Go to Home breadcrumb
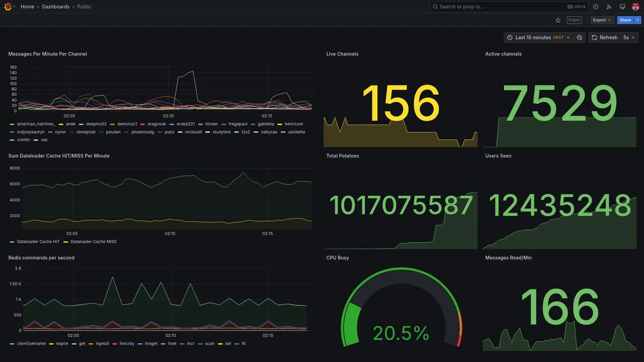Screen dimensions: 644x362 pyautogui.click(x=27, y=7)
